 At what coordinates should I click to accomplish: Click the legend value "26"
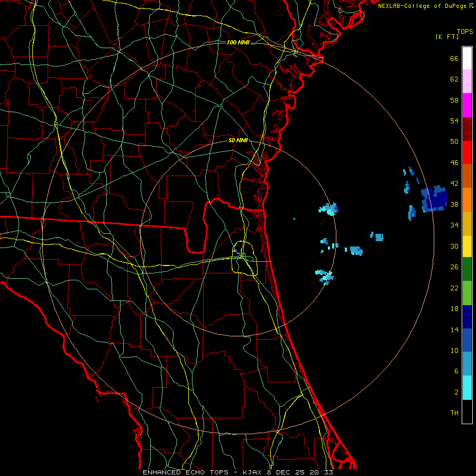[454, 267]
